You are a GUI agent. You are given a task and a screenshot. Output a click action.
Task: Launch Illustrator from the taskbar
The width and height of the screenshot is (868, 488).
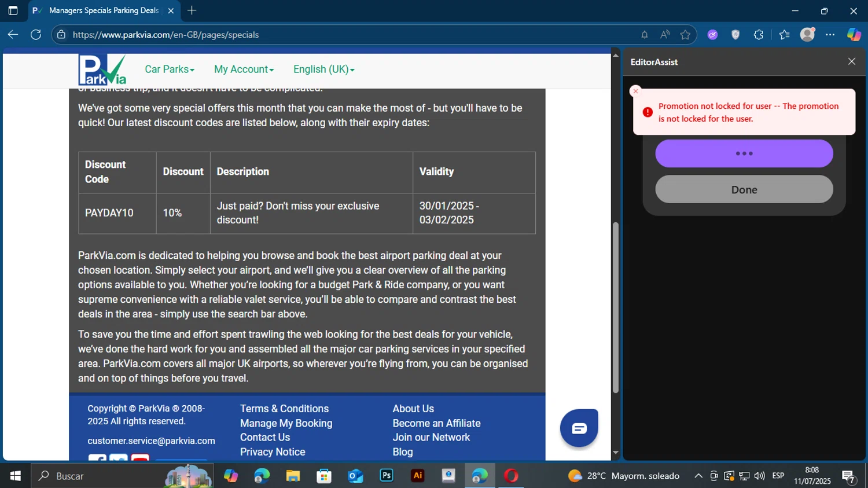pyautogui.click(x=418, y=476)
